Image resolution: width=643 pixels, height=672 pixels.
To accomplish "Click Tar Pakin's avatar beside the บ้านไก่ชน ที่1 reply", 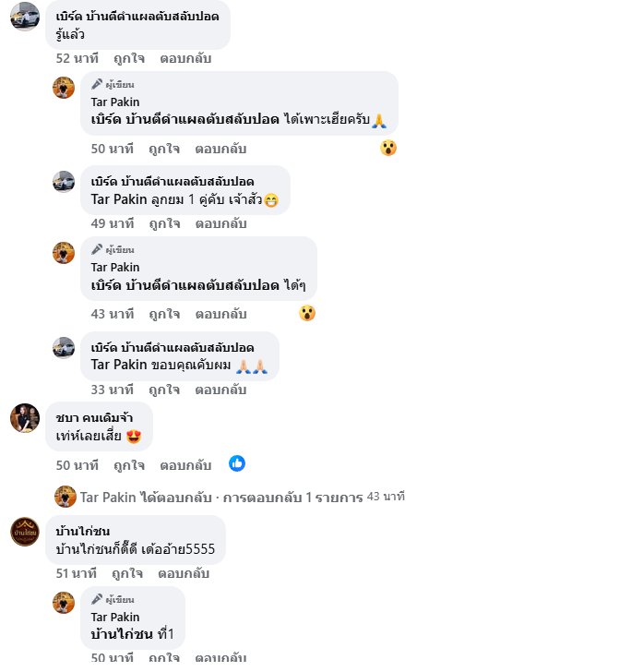I will tap(64, 603).
